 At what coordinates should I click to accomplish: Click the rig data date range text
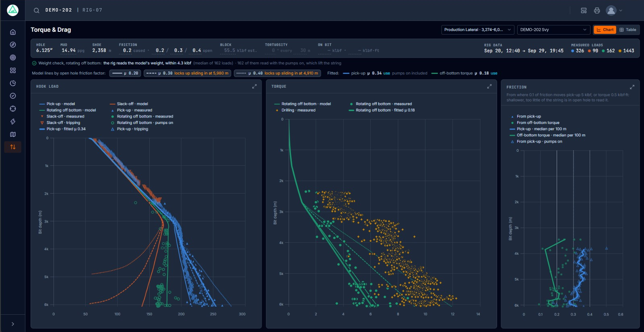[x=524, y=51]
